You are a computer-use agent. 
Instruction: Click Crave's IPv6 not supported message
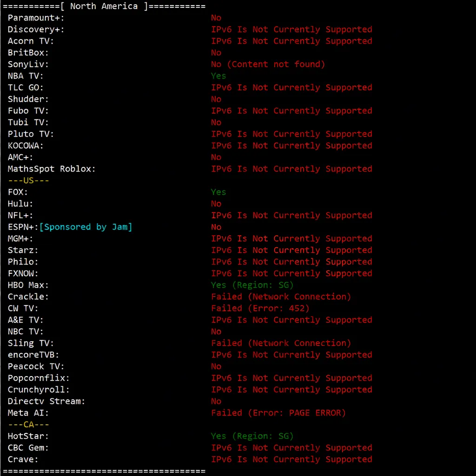(291, 459)
